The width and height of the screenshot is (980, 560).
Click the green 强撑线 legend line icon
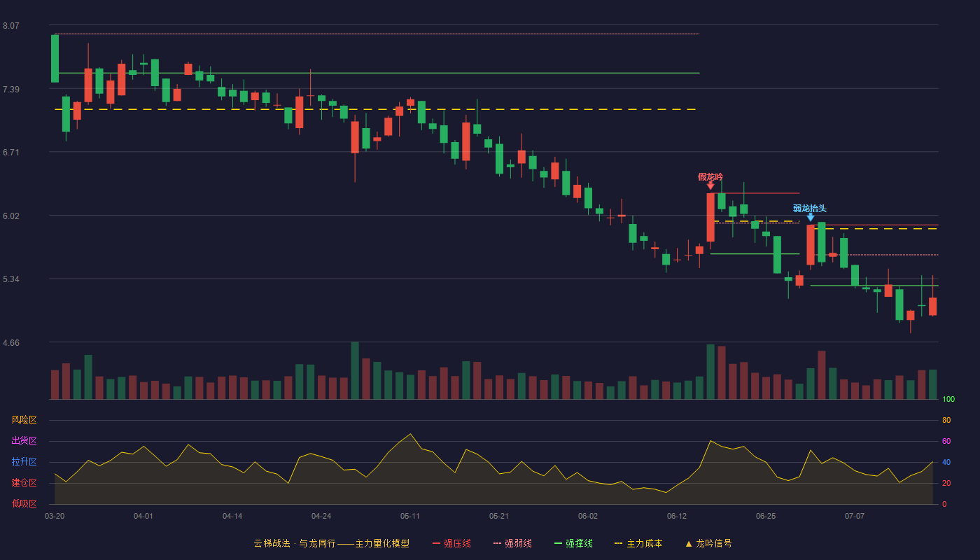[x=558, y=544]
